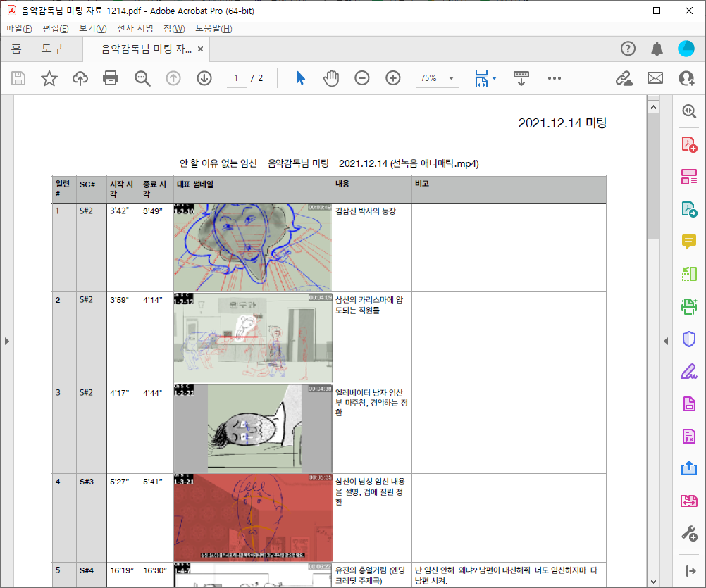Open the Scan and OCR tool in sidebar
706x588 pixels.
[689, 306]
